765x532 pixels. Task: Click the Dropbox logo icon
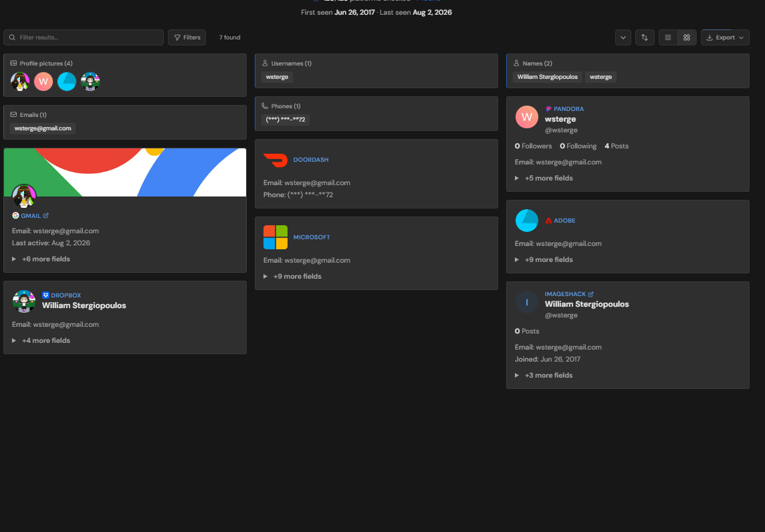point(45,295)
